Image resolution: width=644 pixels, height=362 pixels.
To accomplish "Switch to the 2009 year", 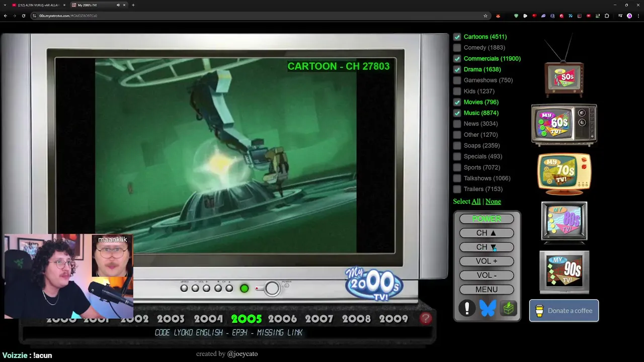I will pyautogui.click(x=393, y=319).
